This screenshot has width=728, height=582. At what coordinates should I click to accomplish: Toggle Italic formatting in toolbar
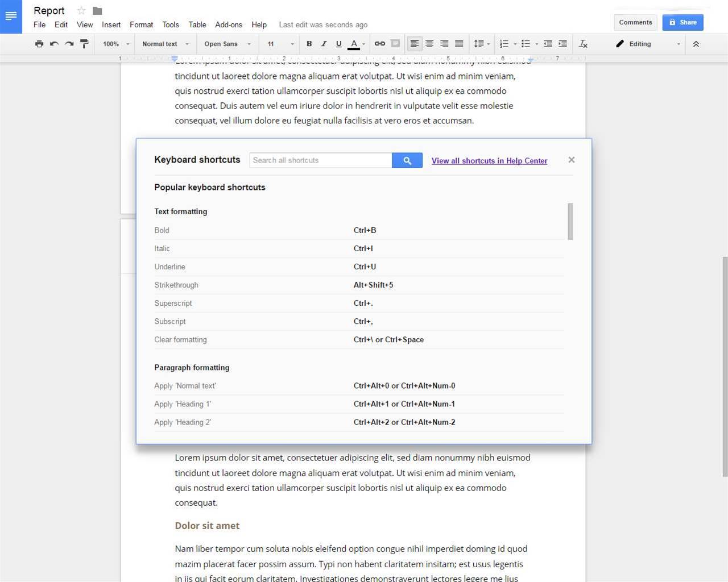324,44
